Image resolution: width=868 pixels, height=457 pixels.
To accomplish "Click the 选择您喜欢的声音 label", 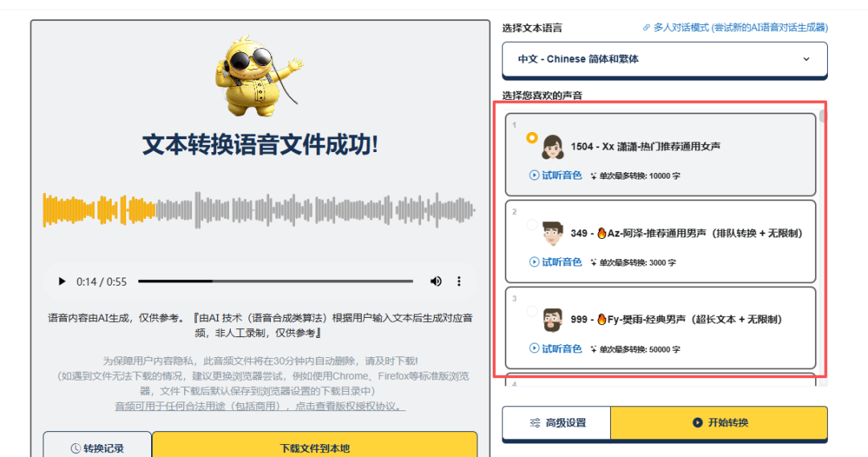I will (x=542, y=96).
